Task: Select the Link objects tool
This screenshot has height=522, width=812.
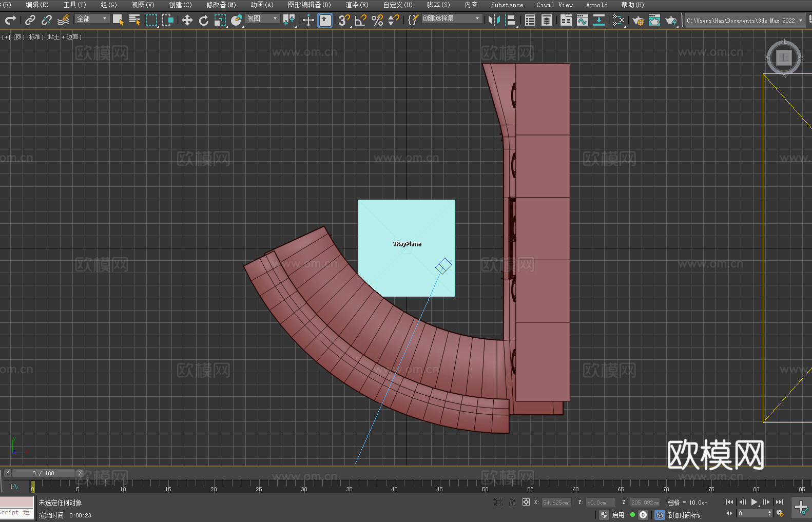Action: coord(30,20)
